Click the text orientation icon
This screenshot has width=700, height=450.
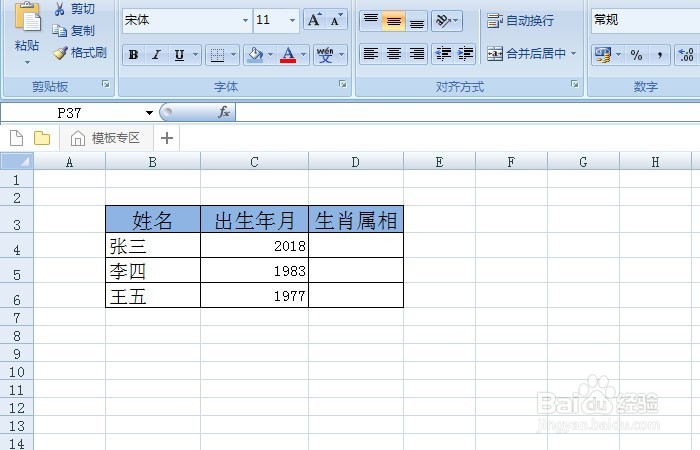point(447,21)
